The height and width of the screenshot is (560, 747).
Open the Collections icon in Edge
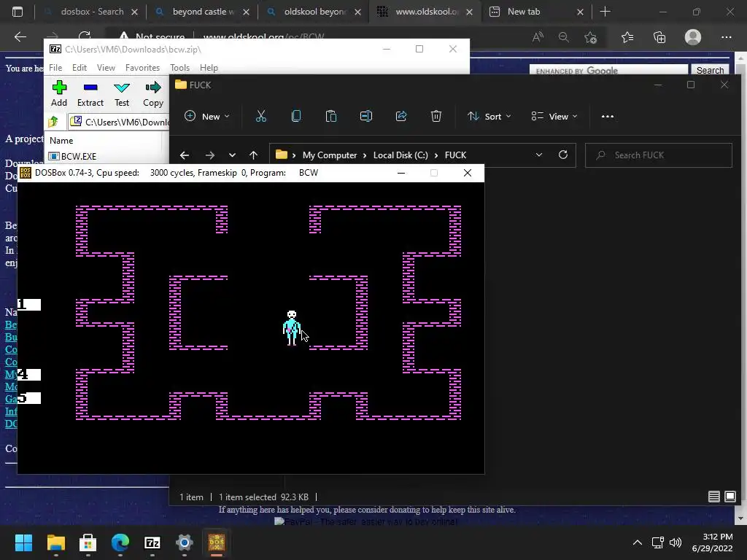(659, 37)
